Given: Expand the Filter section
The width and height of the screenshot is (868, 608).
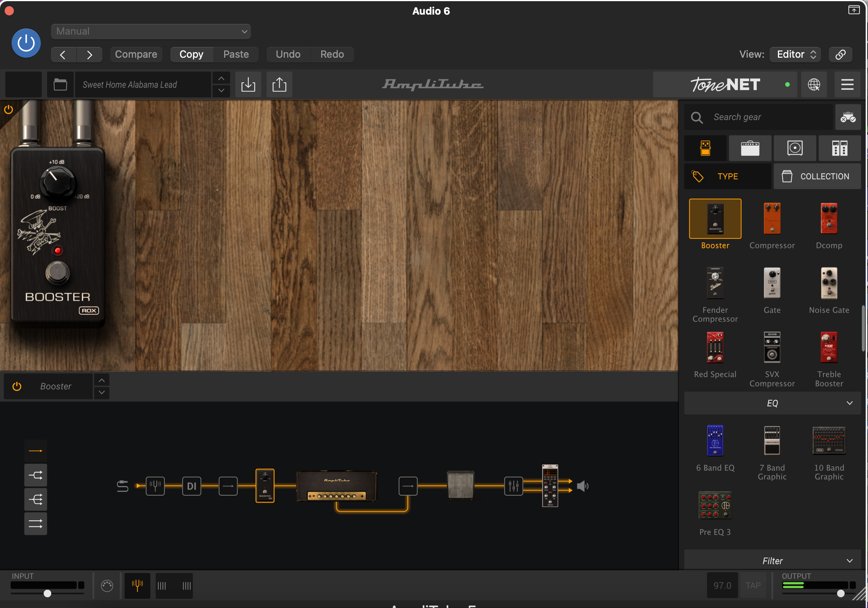Looking at the screenshot, I should (772, 561).
